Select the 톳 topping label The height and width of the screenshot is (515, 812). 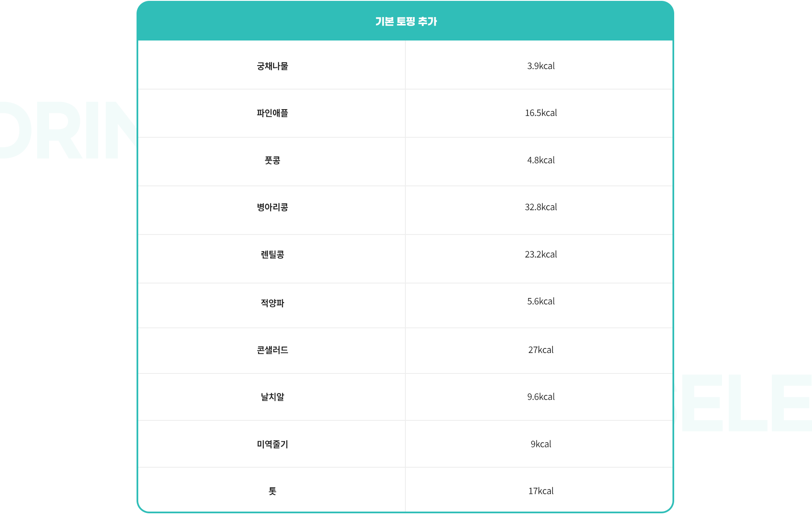tap(272, 491)
